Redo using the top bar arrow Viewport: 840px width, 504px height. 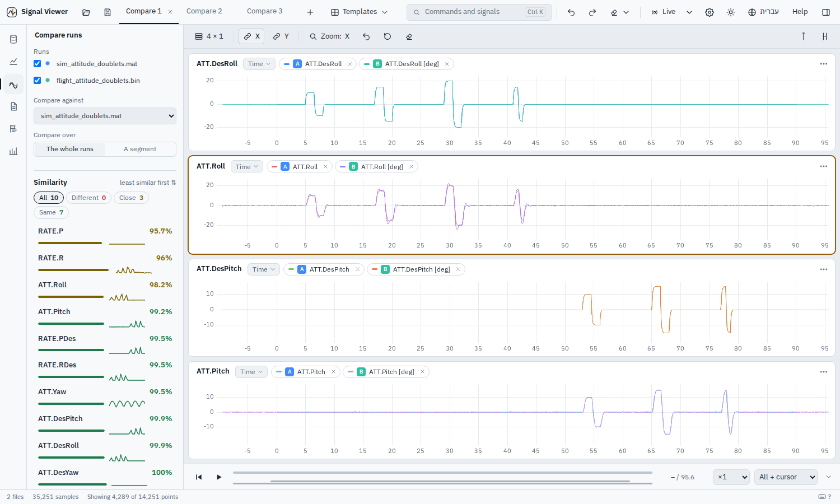click(592, 12)
